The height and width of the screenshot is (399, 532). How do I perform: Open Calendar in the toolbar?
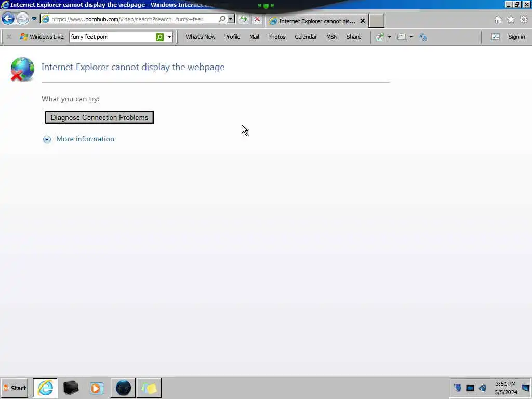point(305,37)
